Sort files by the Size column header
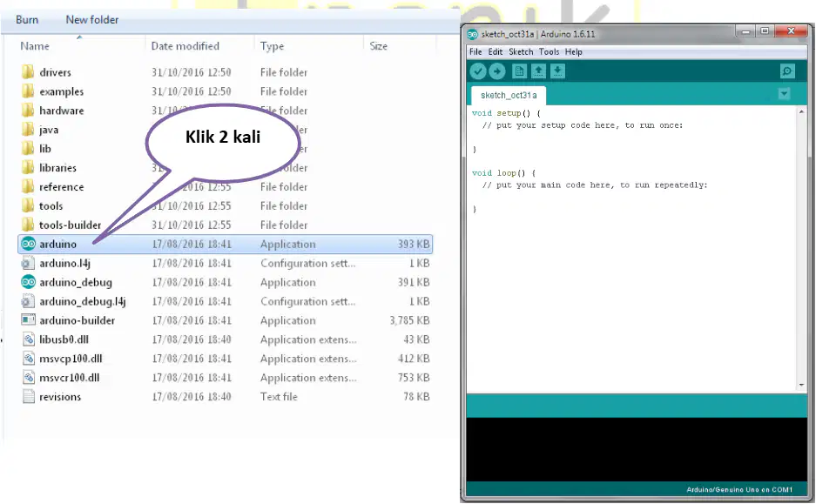The height and width of the screenshot is (504, 816). click(378, 46)
